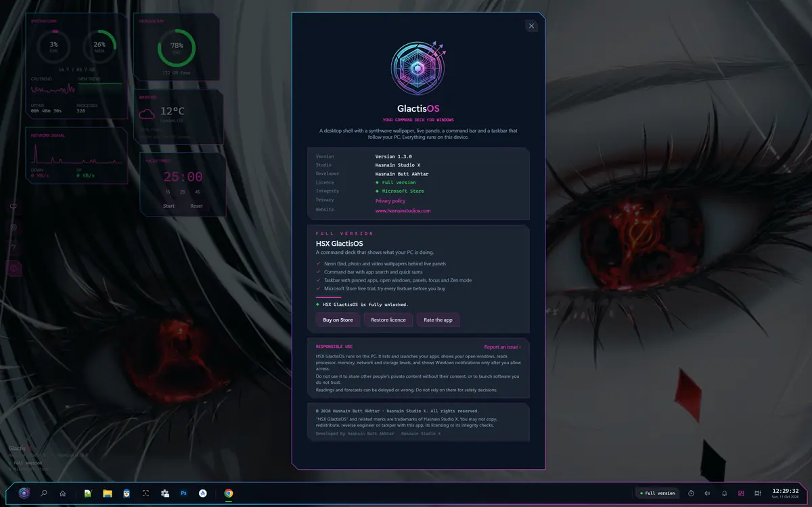The width and height of the screenshot is (812, 507).
Task: Launch the penguin app pinned to taskbar
Action: click(127, 493)
